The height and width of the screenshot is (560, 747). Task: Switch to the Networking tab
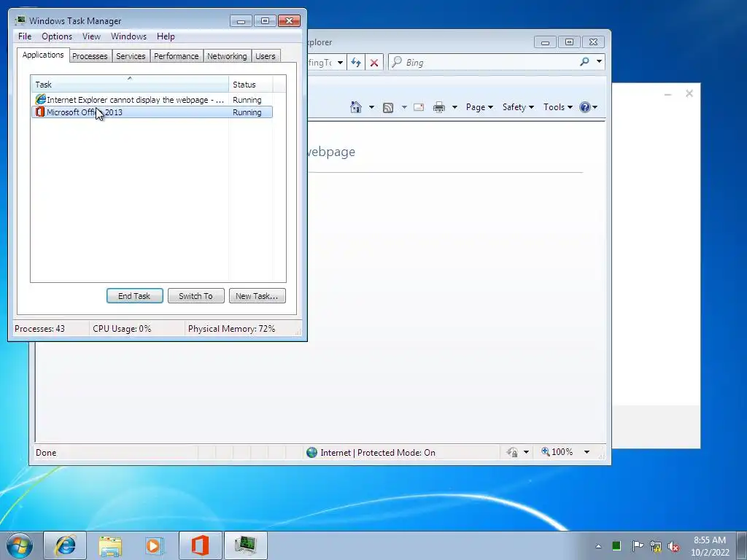pyautogui.click(x=228, y=56)
